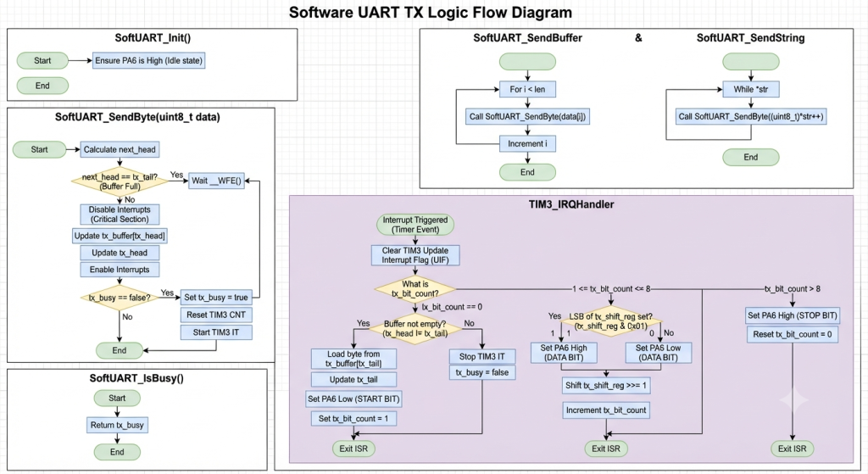Click the 'For i < len' box

click(527, 89)
